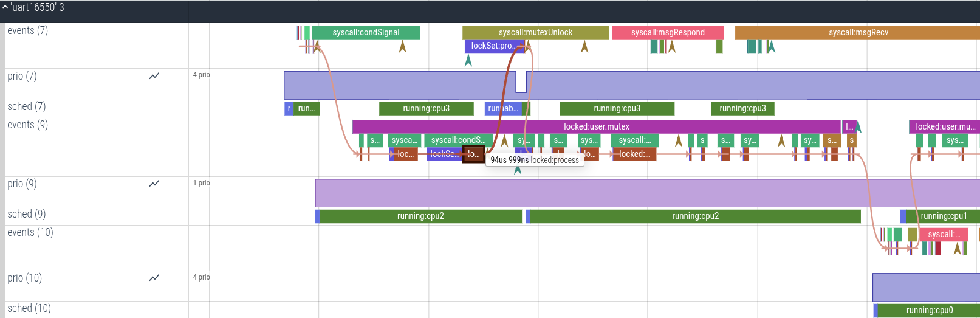This screenshot has height=318, width=980.
Task: Select the long locked:user.mutex slice
Action: point(596,126)
